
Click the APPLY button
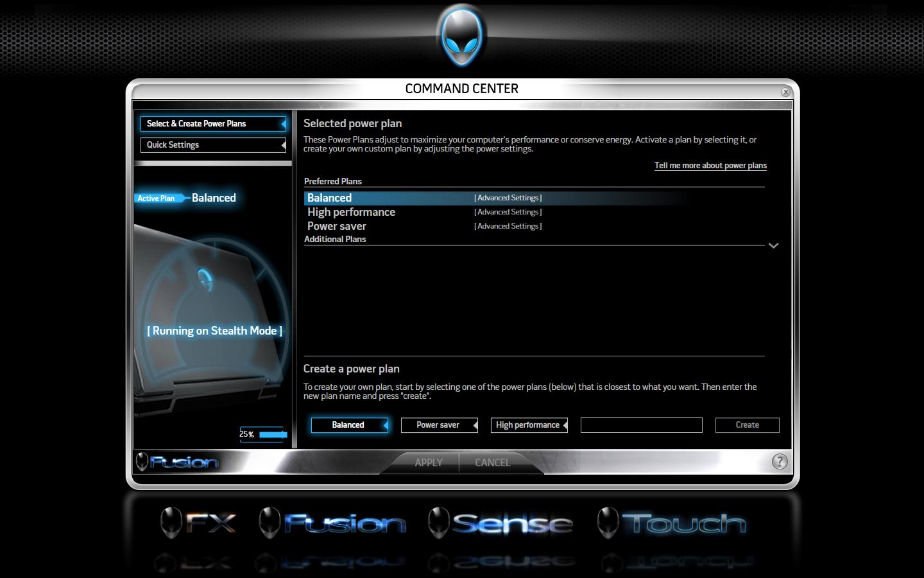point(428,462)
